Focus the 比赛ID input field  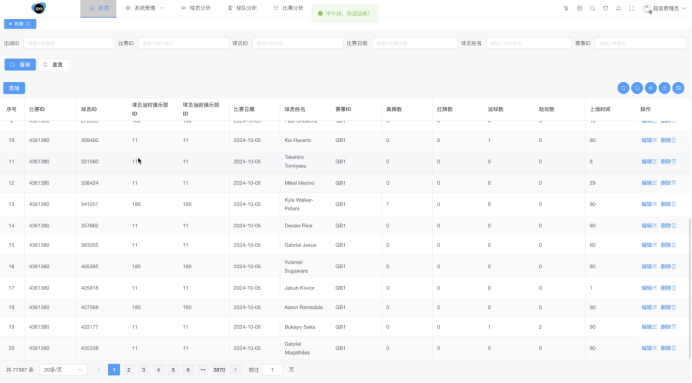[183, 43]
